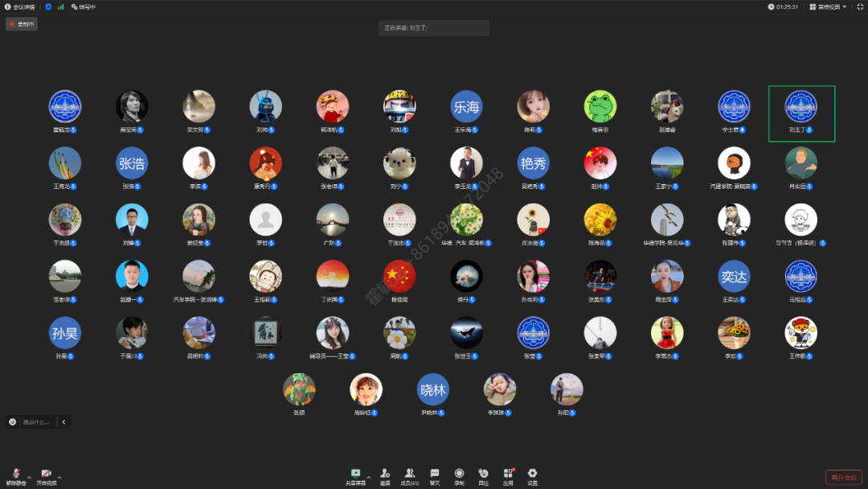Viewport: 868px width, 489px height.
Task: Click the network signal bars icon
Action: pos(60,6)
